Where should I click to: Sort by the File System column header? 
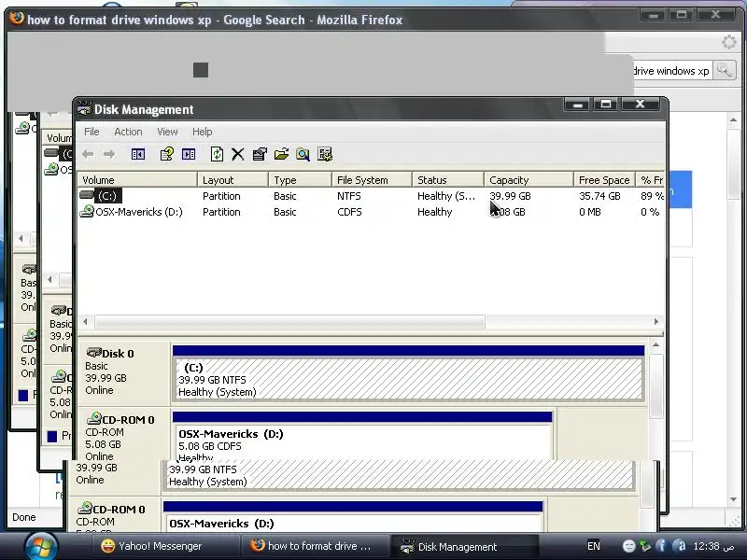pos(372,180)
